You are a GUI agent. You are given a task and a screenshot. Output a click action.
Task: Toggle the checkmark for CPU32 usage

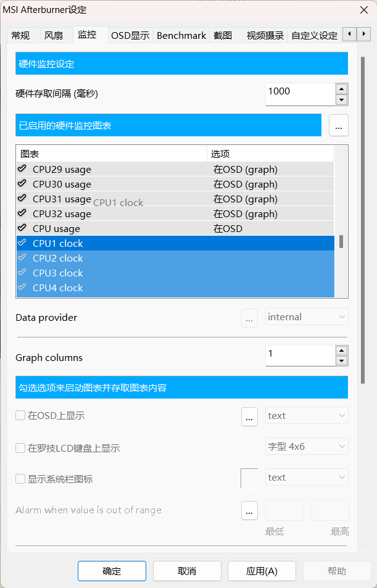point(22,213)
